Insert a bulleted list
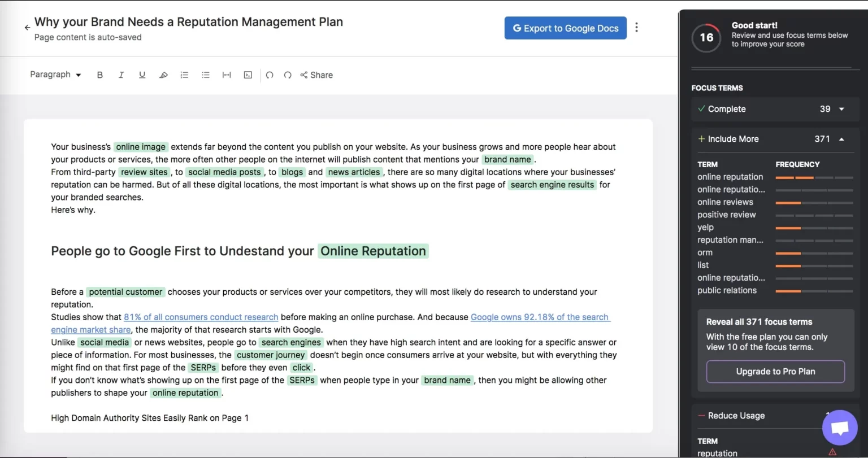 click(206, 75)
